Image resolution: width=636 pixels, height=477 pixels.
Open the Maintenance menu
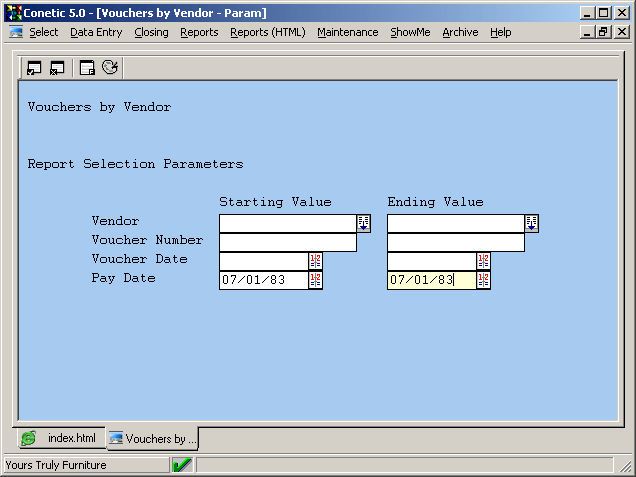click(x=347, y=32)
